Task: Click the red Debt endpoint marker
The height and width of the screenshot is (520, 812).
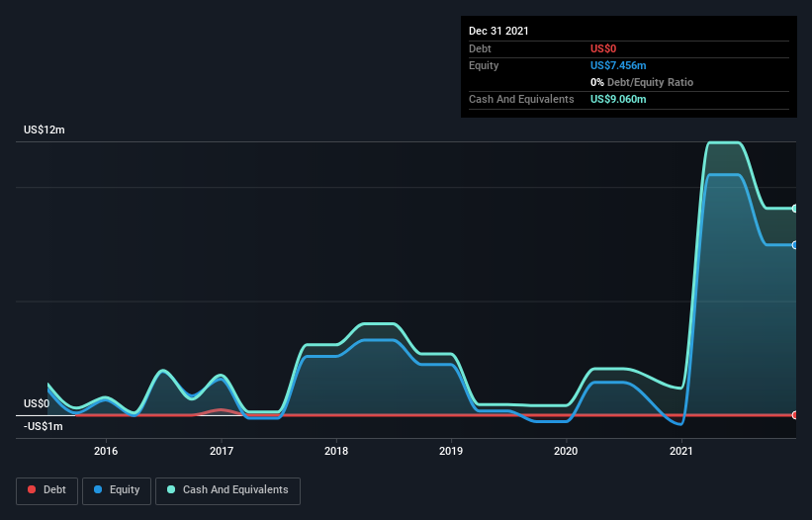Action: pyautogui.click(x=795, y=415)
